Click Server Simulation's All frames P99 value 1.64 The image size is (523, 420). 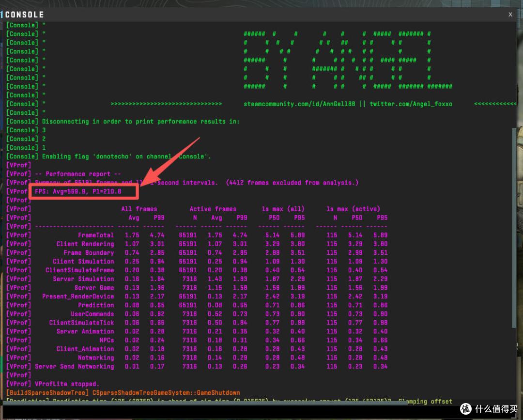[x=157, y=279]
